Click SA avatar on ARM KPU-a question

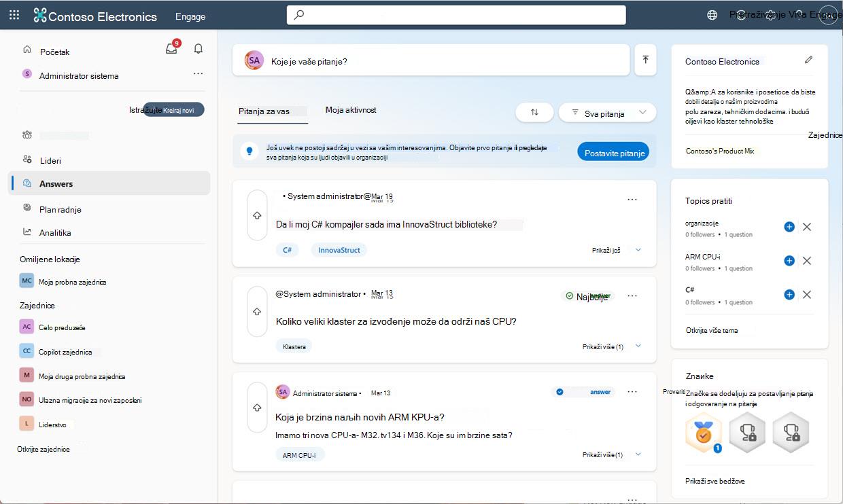(283, 392)
